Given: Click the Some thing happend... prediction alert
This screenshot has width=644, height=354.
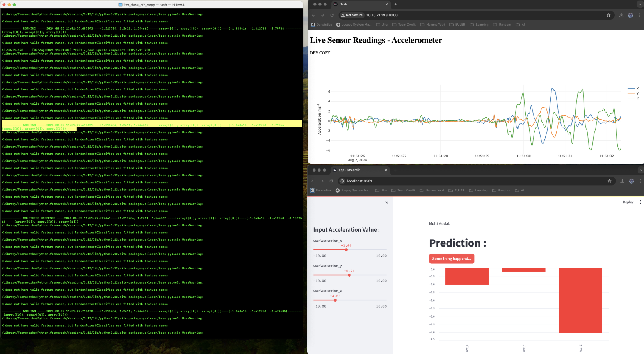Looking at the screenshot, I should pyautogui.click(x=452, y=259).
